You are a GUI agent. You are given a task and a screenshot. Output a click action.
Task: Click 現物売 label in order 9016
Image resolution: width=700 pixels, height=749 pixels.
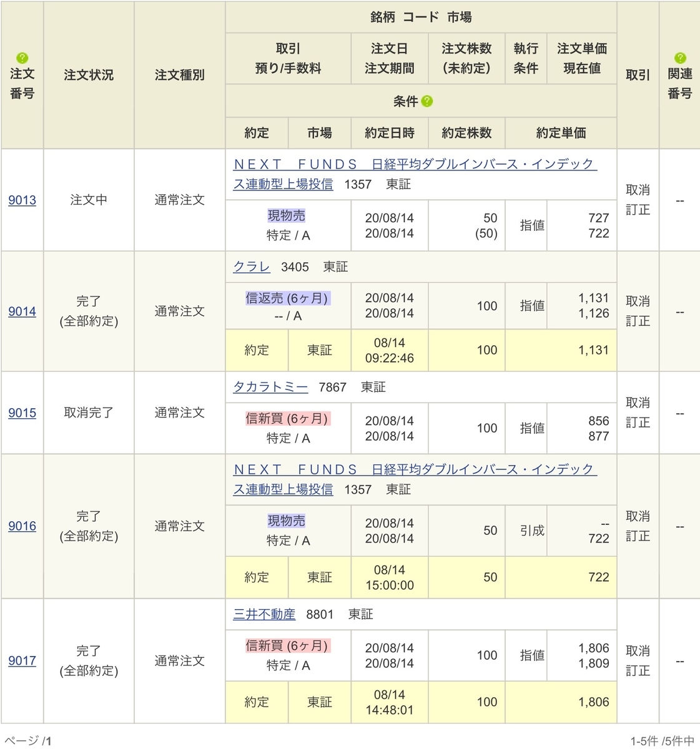tap(287, 521)
